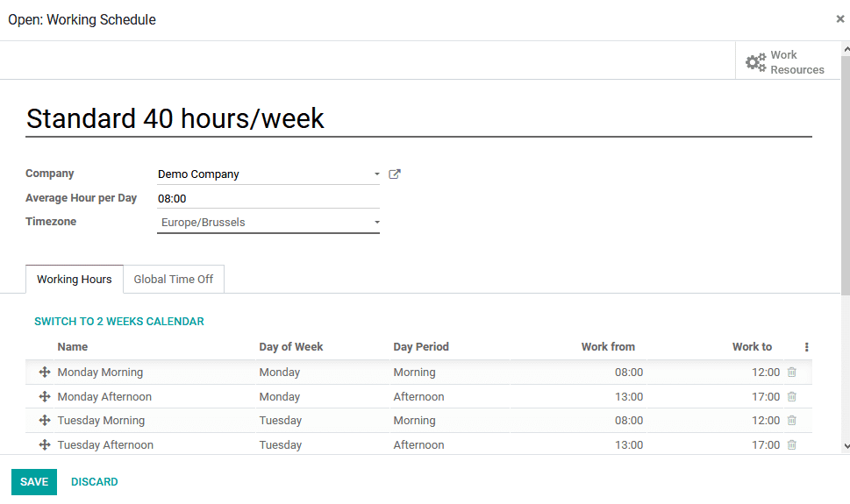Screen dimensions: 850x504
Task: Grab drag handle of Tuesday Afternoon row
Action: click(45, 445)
